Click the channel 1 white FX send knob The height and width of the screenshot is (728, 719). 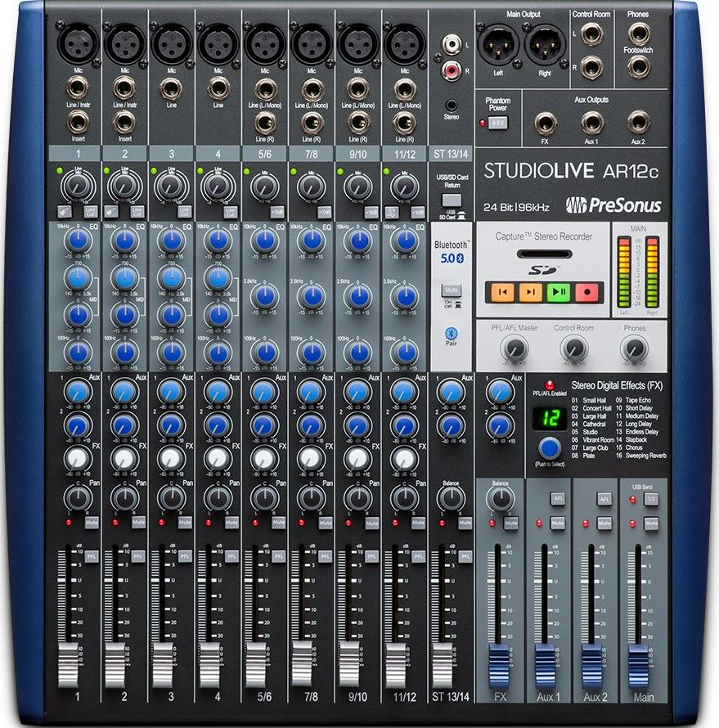[x=78, y=459]
